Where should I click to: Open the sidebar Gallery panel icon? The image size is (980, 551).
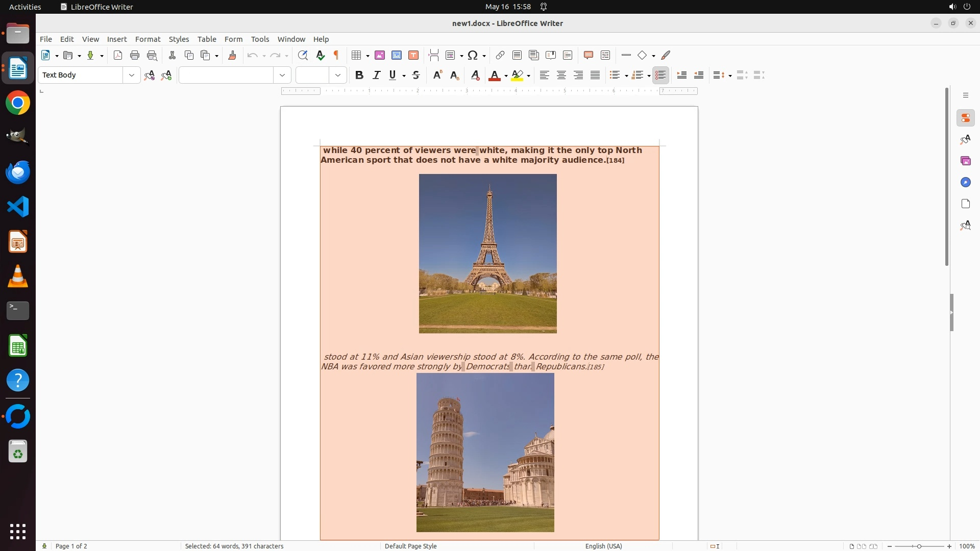click(x=965, y=161)
